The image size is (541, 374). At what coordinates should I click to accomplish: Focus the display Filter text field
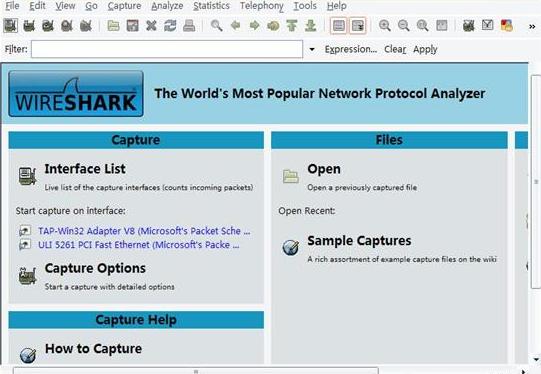(167, 49)
